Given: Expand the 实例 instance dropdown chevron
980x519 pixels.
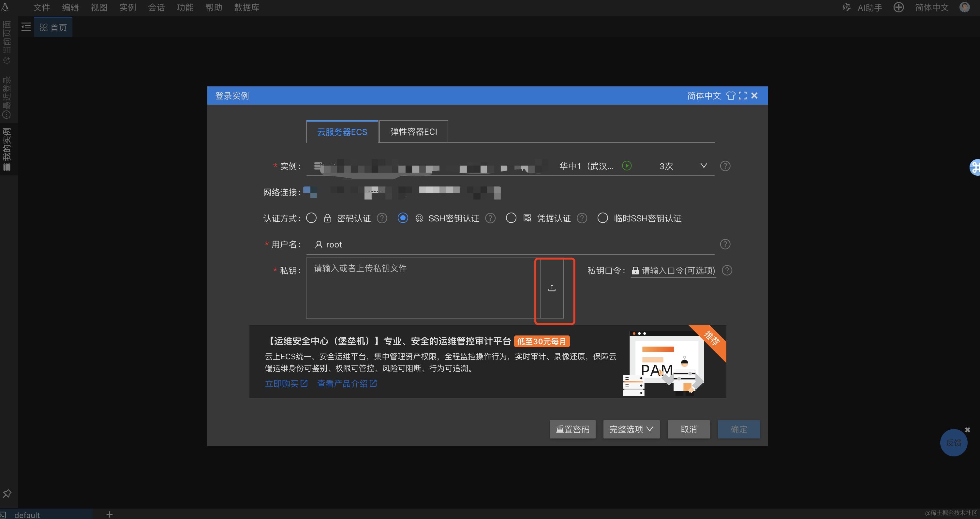Looking at the screenshot, I should (x=704, y=166).
